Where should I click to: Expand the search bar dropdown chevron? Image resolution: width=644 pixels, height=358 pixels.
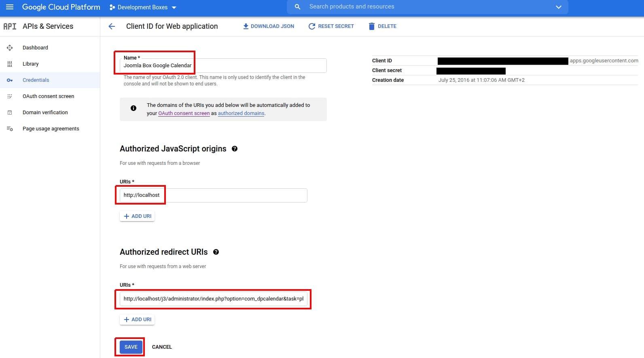(559, 7)
